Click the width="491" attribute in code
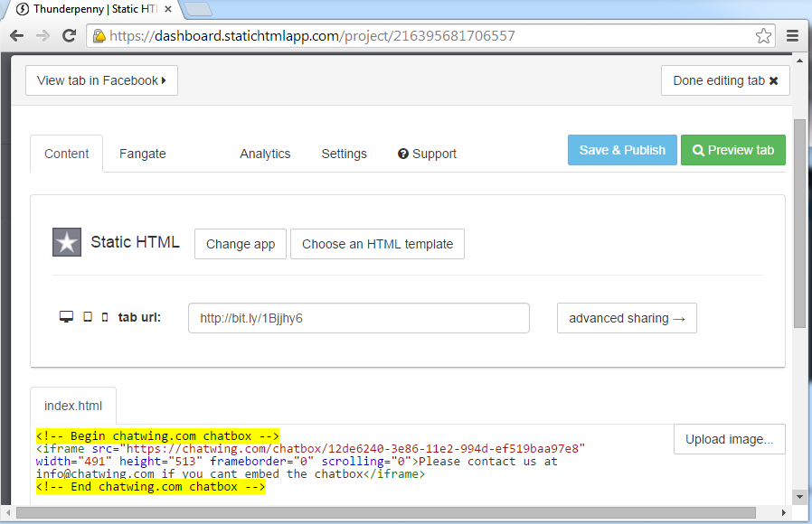 coord(73,462)
